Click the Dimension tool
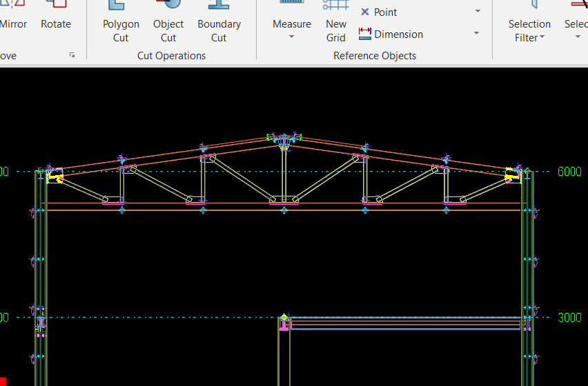 [x=391, y=34]
